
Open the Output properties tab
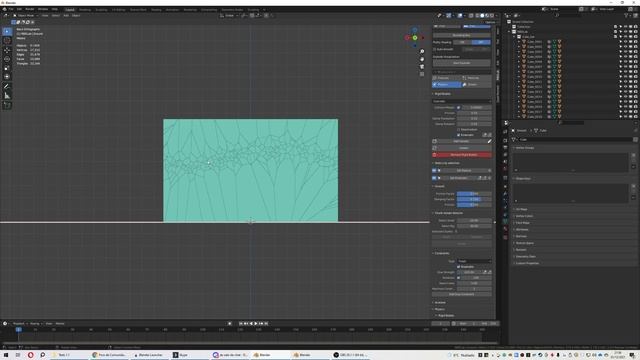(505, 147)
